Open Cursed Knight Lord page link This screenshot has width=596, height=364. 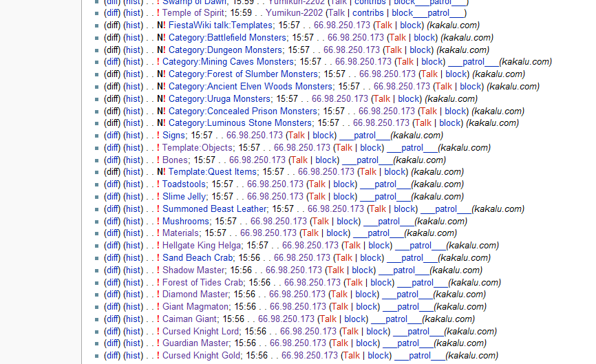pyautogui.click(x=201, y=332)
